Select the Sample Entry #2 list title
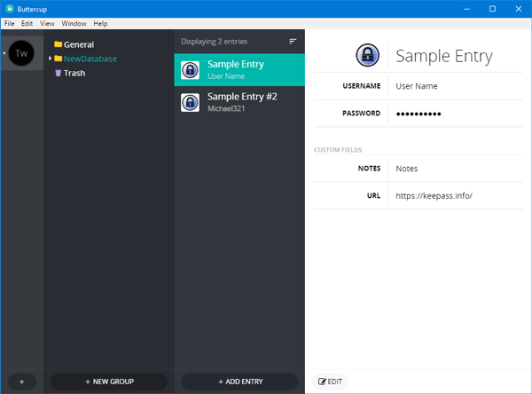532x394 pixels. point(242,97)
